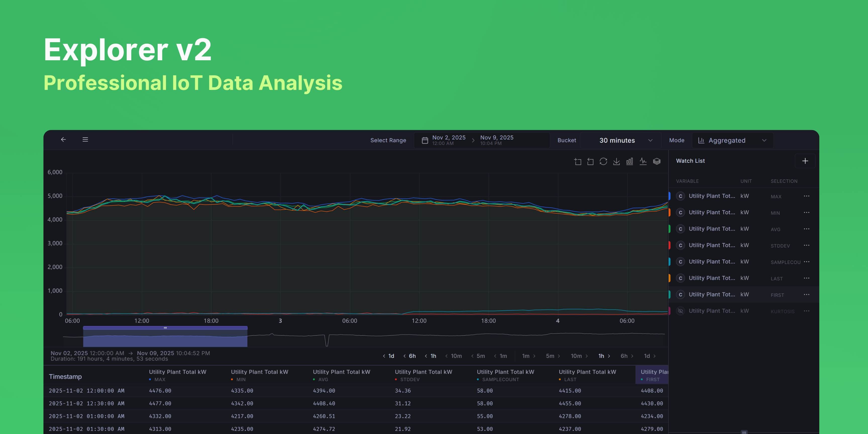
Task: Switch to line chart view via waveform icon
Action: coord(643,161)
